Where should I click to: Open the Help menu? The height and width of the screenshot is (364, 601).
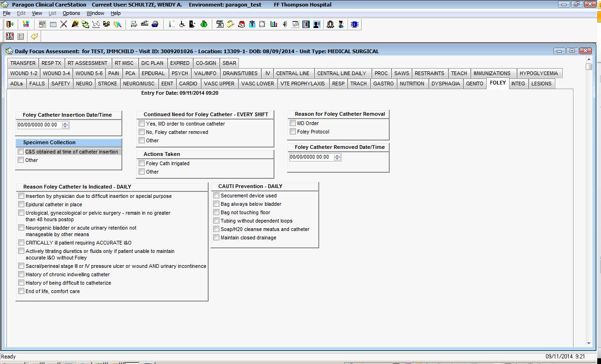[x=115, y=13]
